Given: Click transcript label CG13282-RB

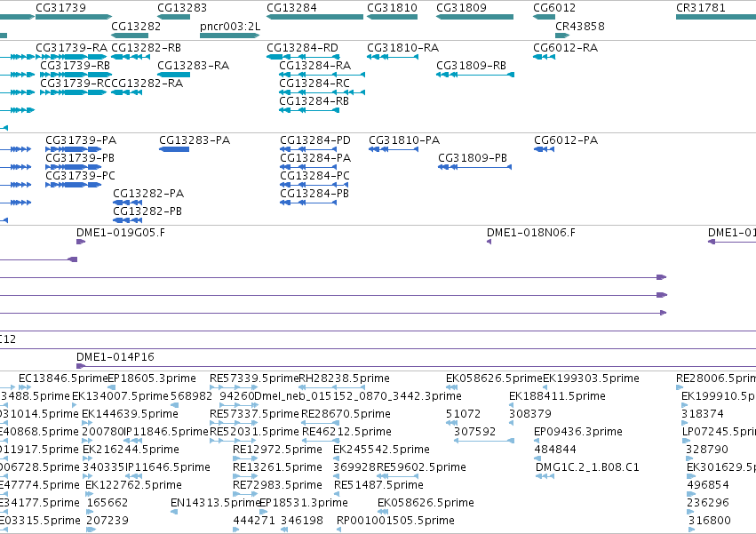Looking at the screenshot, I should (x=146, y=48).
